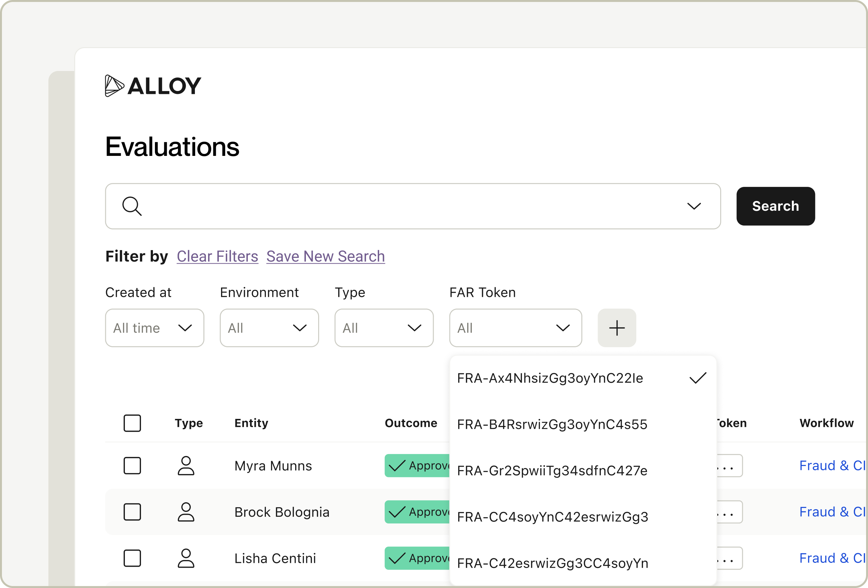Click person icon in Myra Munns row

tap(186, 465)
